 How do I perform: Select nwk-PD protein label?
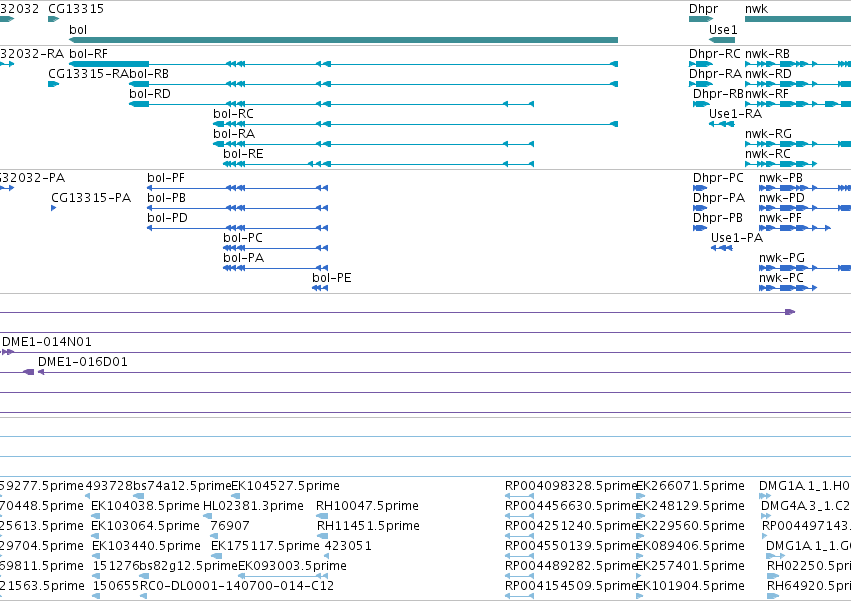click(782, 198)
